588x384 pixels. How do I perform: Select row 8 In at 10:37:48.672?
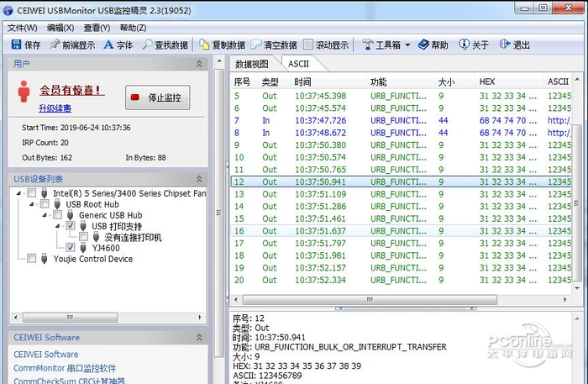click(401, 133)
